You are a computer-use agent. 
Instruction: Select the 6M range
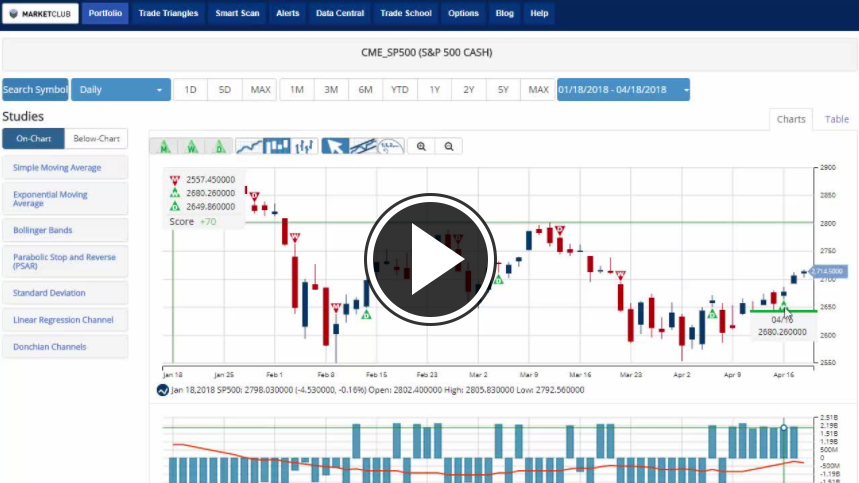pos(365,90)
